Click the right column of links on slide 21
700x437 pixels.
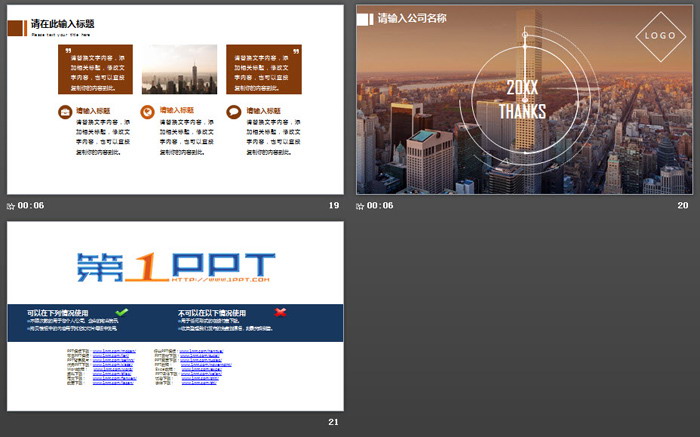click(x=202, y=367)
